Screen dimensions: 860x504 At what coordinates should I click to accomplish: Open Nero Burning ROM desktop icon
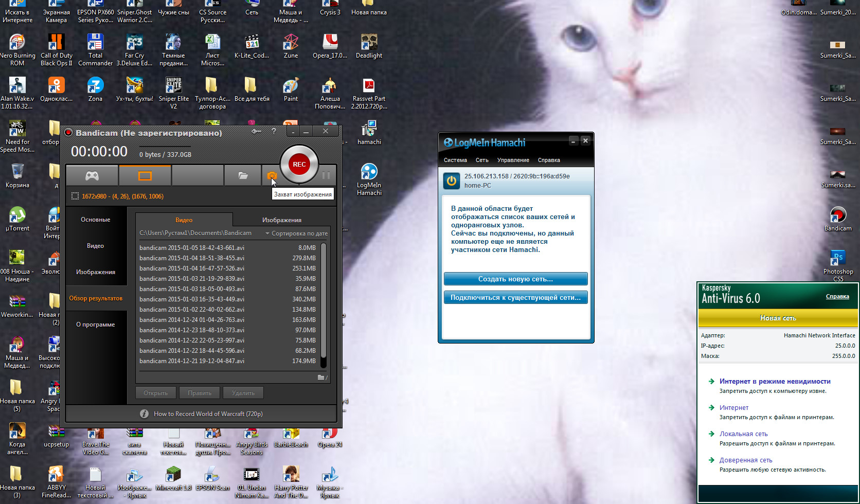[17, 49]
